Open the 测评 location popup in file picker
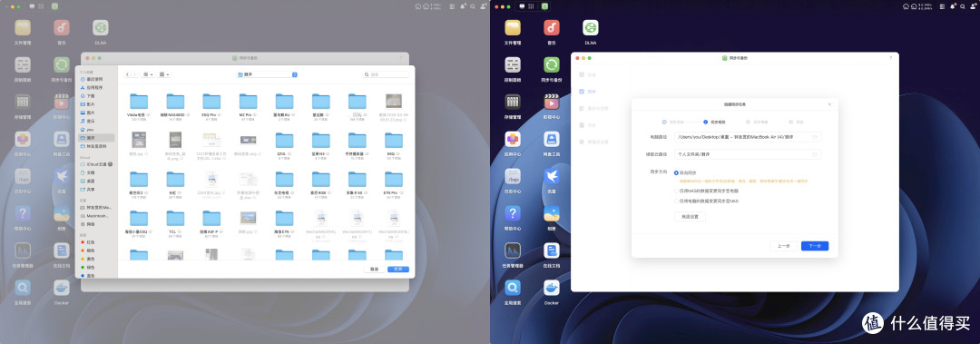This screenshot has width=980, height=344. coord(267,74)
